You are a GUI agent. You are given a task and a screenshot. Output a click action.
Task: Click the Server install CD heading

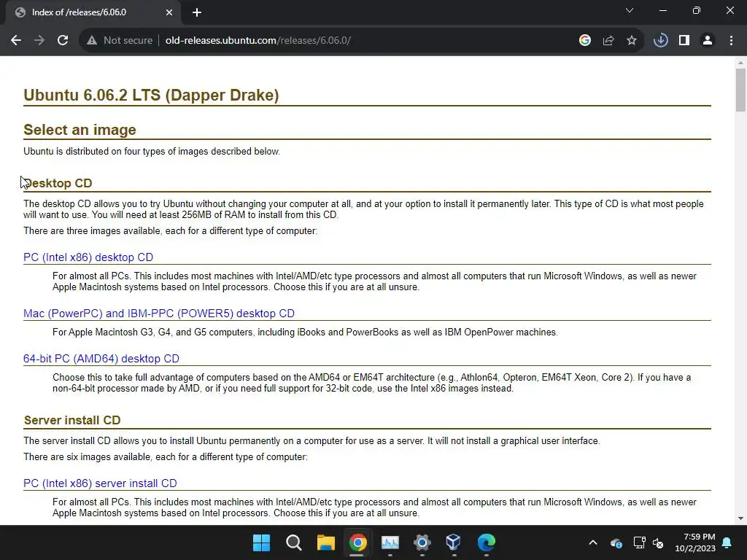[x=72, y=420]
